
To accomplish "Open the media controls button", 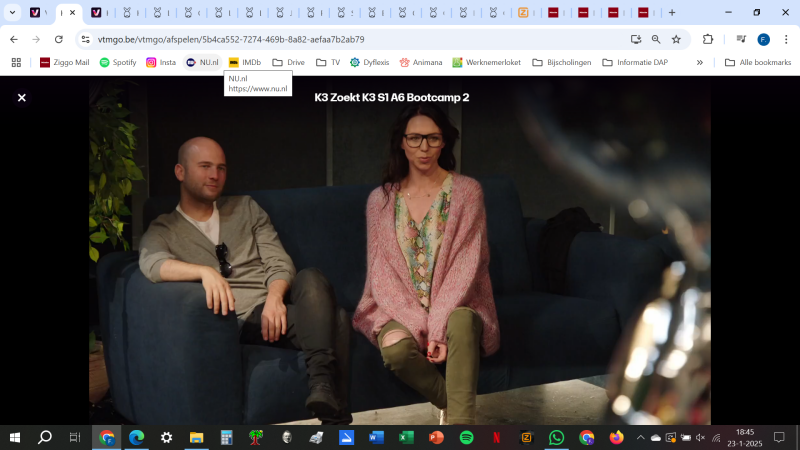I will [x=741, y=39].
